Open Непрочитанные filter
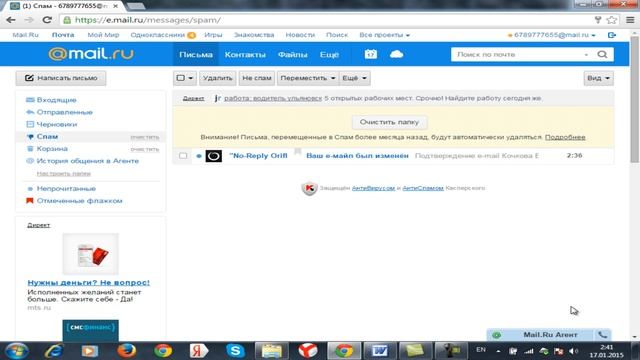 point(66,189)
